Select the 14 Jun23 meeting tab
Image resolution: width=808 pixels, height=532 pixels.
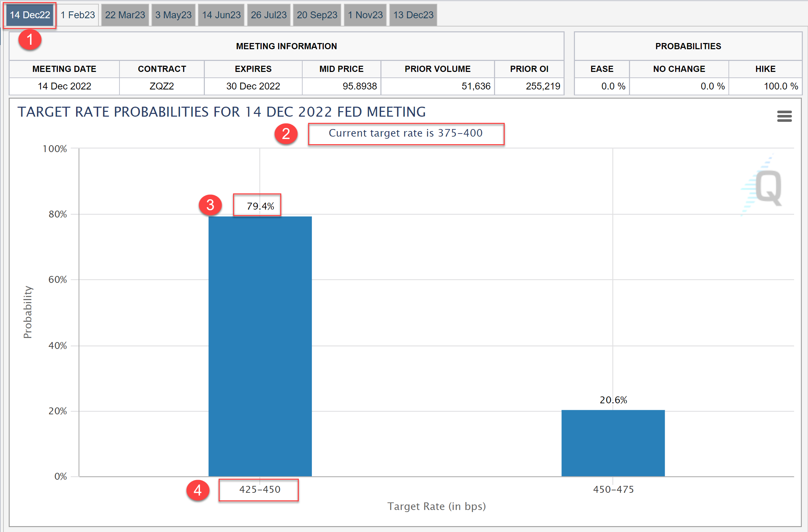221,15
